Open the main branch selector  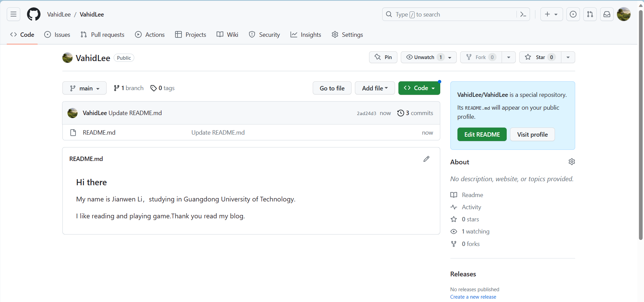(84, 88)
